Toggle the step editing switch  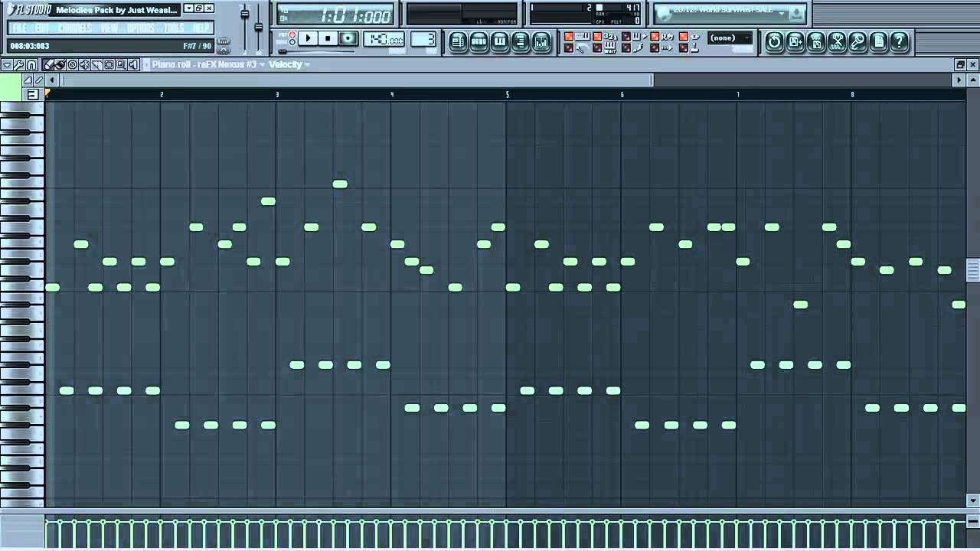[x=626, y=47]
